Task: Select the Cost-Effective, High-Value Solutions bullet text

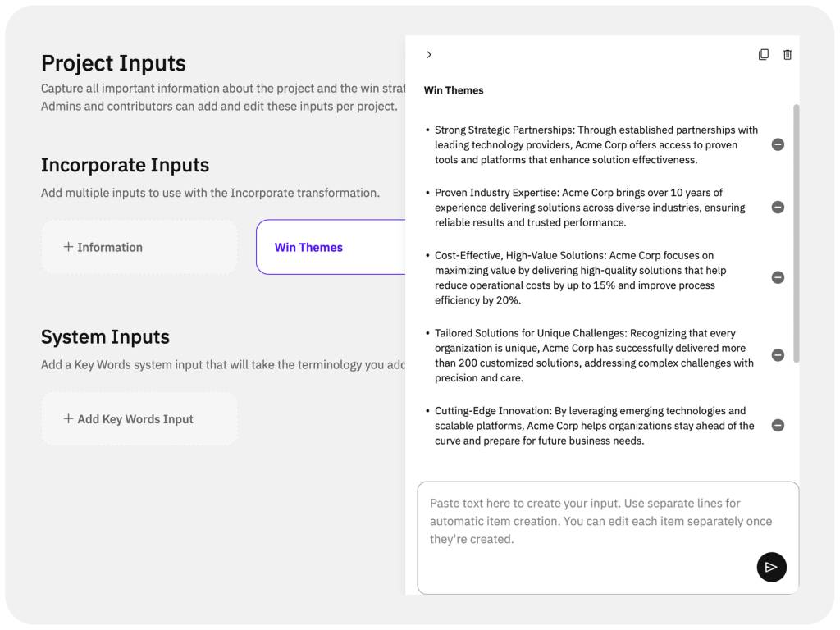Action: [580, 277]
